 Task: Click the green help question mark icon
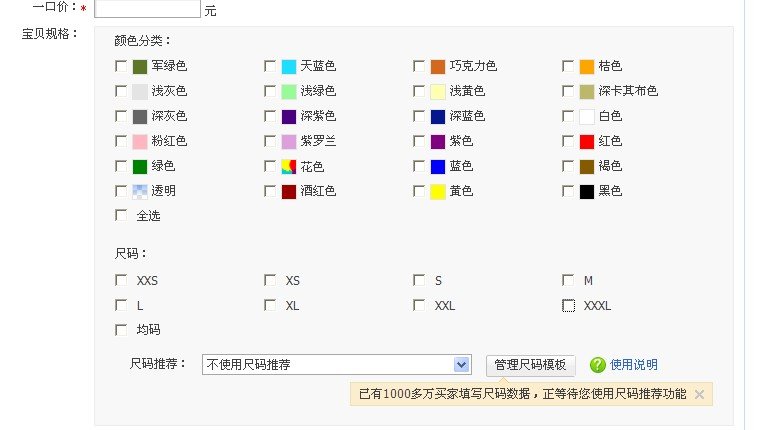click(x=598, y=365)
